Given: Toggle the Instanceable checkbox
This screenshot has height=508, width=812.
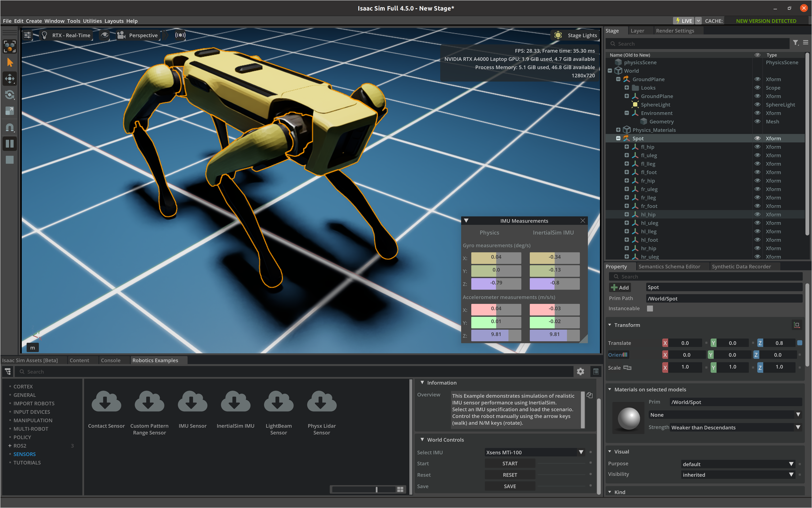Looking at the screenshot, I should point(650,309).
